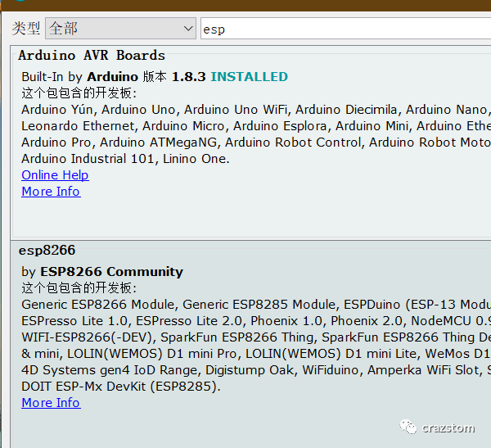Click the line Arduino Industrial 101, Linino One

125,159
